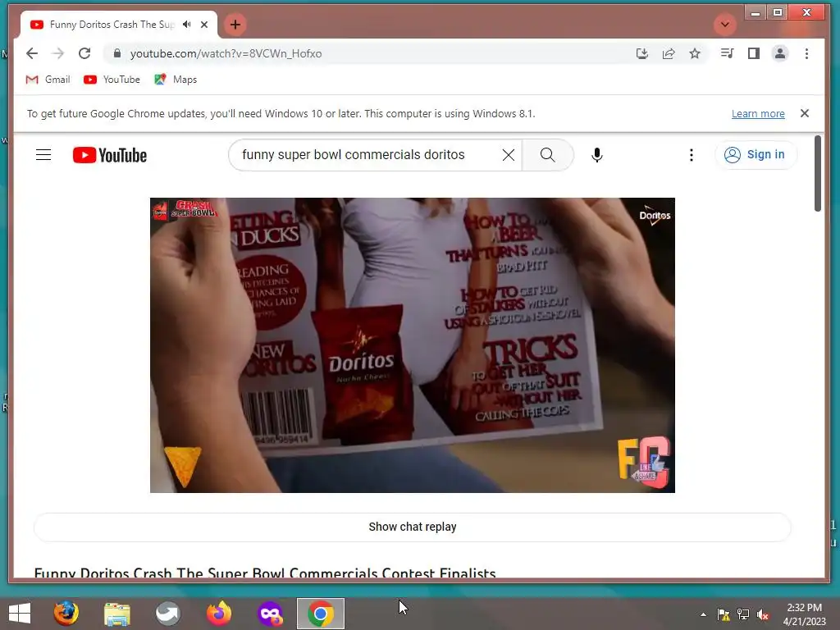Open a new tab with plus button

click(x=235, y=25)
